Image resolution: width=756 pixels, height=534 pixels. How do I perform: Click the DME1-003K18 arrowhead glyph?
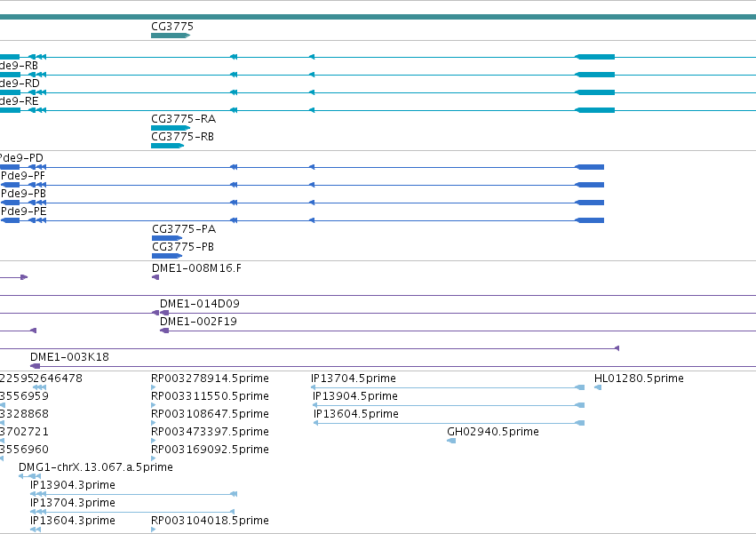(x=35, y=366)
